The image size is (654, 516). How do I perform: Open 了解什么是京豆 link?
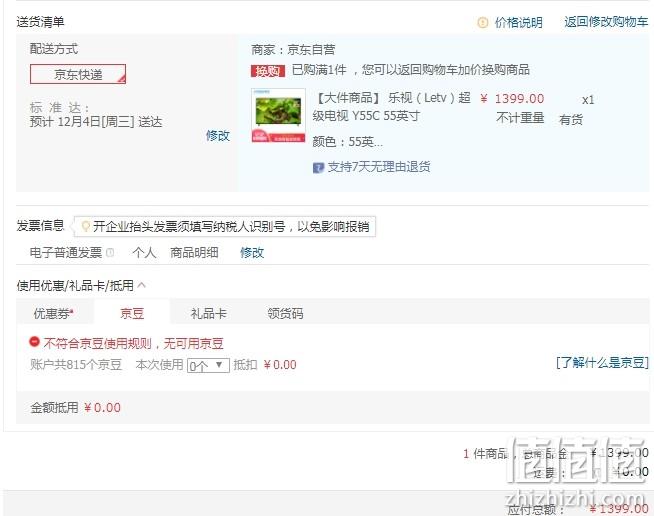click(x=602, y=362)
